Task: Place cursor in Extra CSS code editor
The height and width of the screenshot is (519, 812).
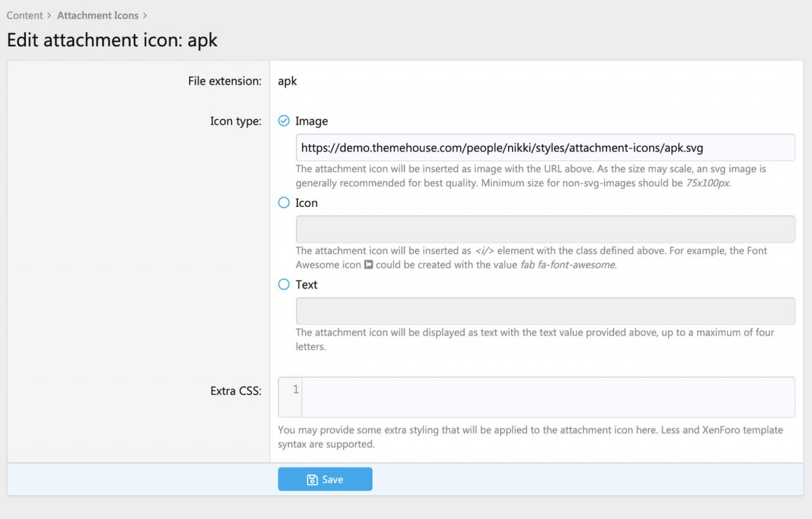Action: click(x=547, y=397)
